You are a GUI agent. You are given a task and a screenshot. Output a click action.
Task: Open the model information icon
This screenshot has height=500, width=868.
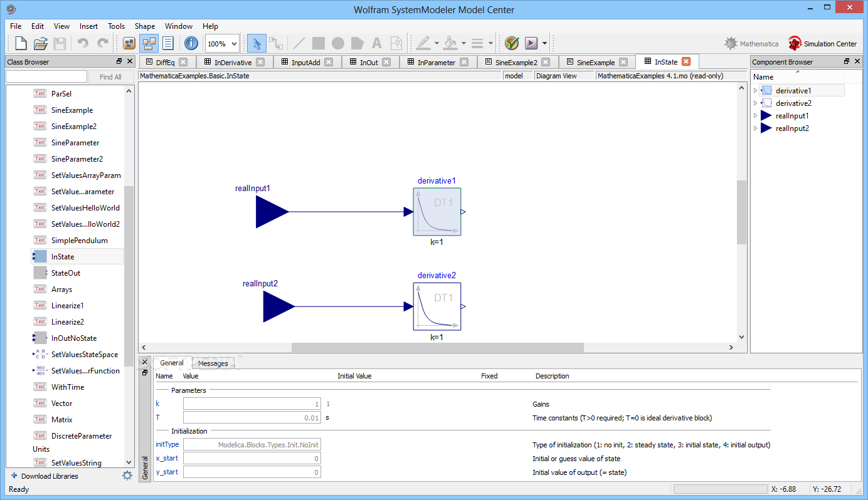[191, 43]
